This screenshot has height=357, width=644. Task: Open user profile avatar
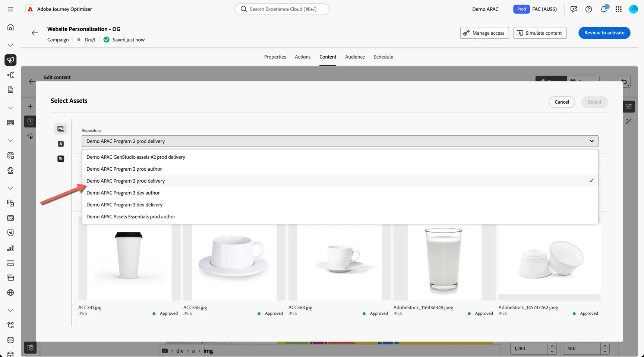[x=633, y=9]
